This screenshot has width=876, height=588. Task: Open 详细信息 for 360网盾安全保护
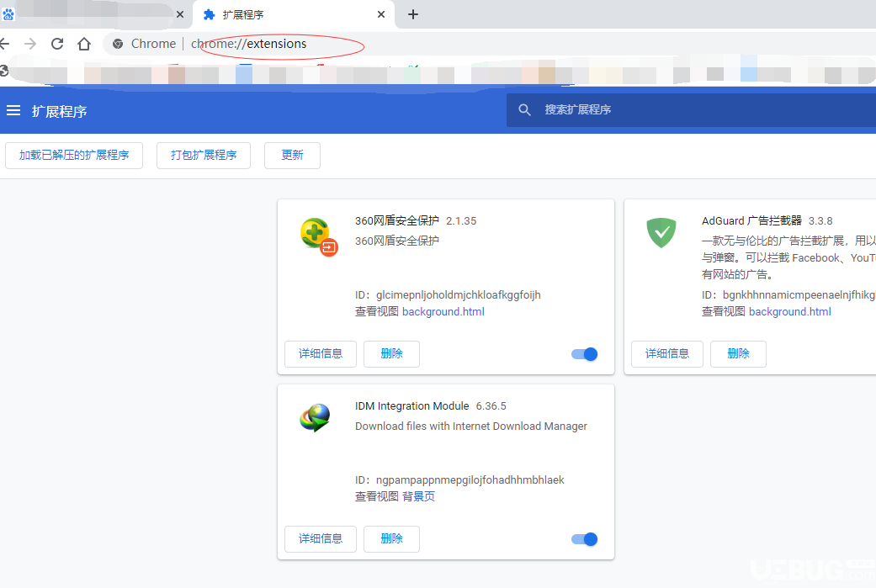[x=321, y=354]
